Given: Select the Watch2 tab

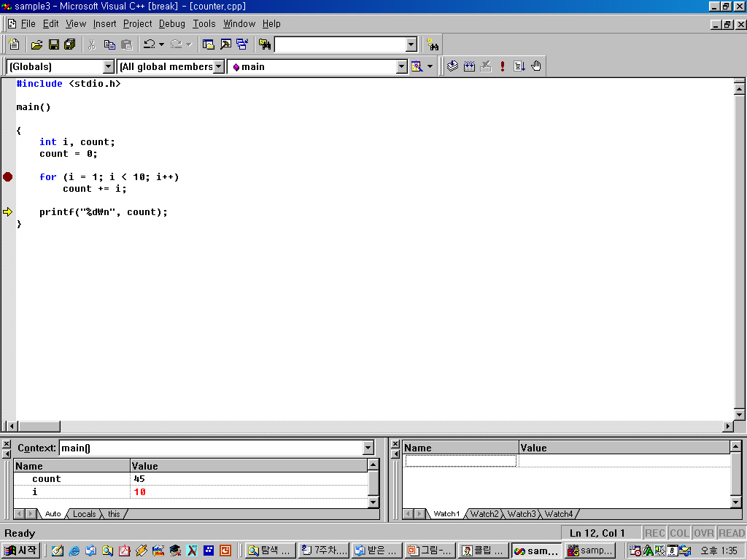Looking at the screenshot, I should point(484,514).
